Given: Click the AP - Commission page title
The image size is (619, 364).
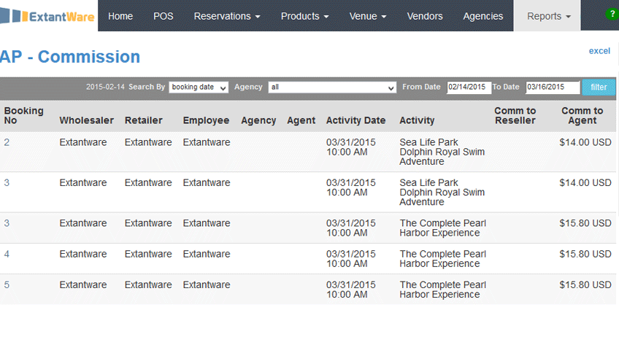Looking at the screenshot, I should [70, 57].
